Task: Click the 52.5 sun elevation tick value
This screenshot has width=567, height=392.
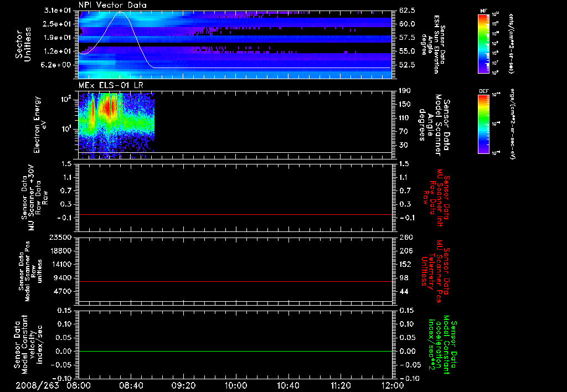Action: point(407,65)
